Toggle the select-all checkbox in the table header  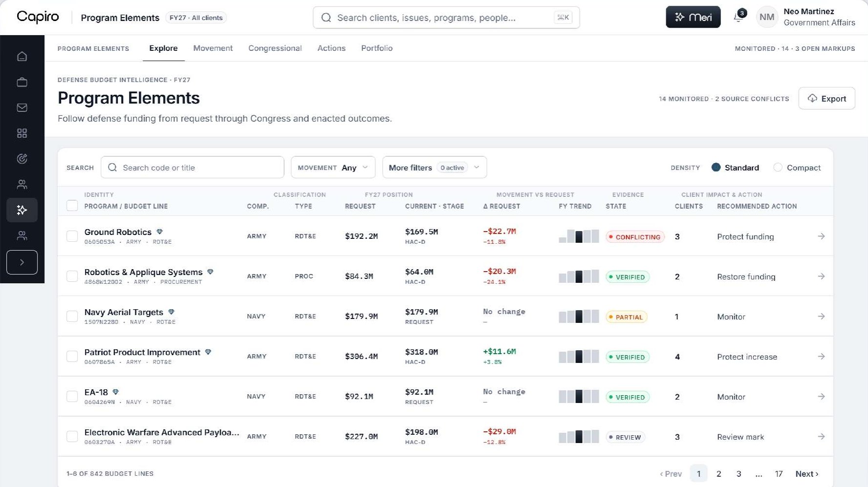(x=72, y=206)
